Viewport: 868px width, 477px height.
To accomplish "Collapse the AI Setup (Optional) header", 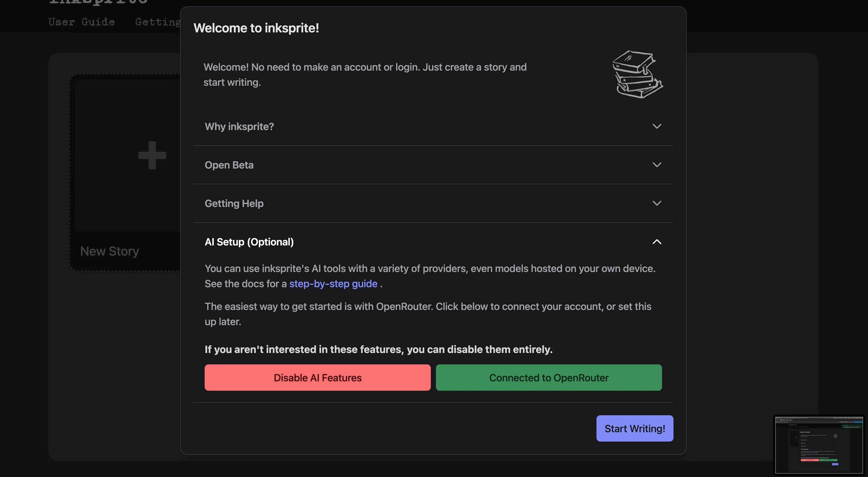I will 249,242.
